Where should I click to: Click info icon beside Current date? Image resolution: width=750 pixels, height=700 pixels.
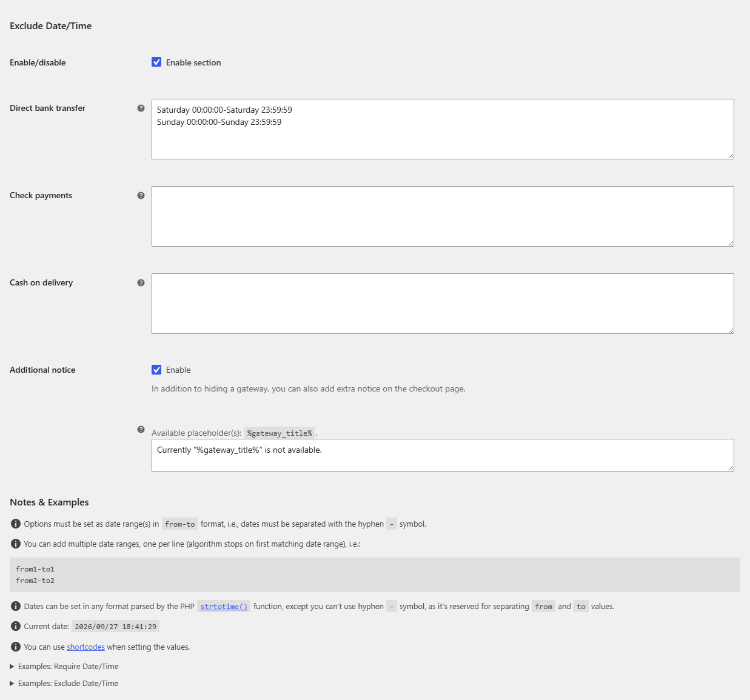coord(16,626)
